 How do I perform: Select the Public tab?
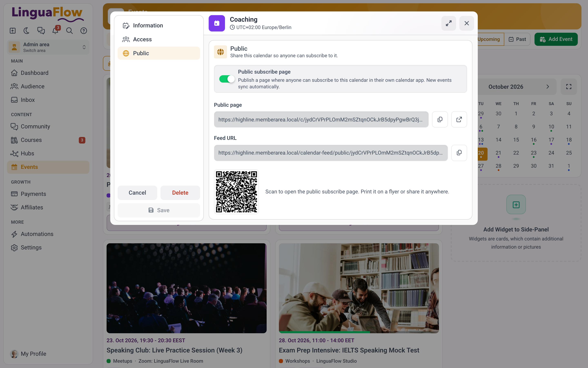coord(159,53)
